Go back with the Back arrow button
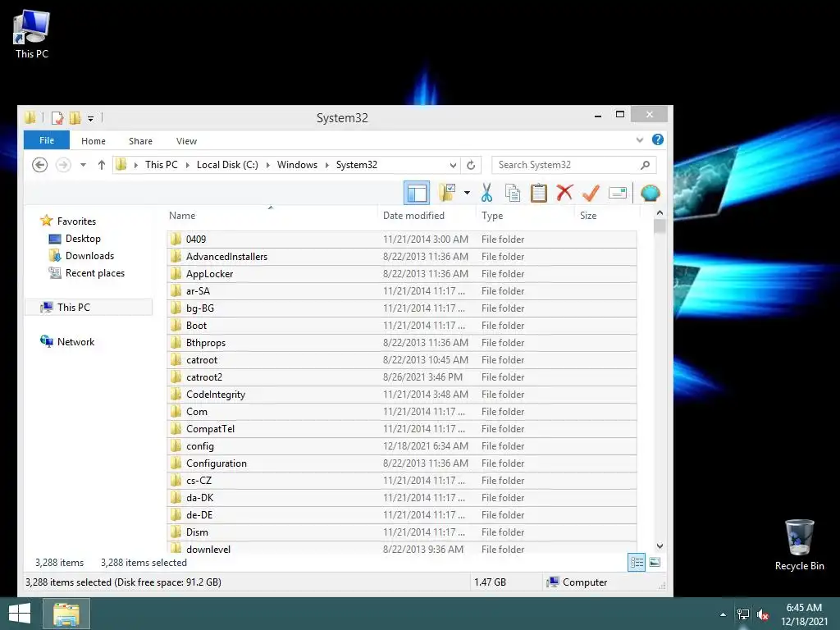The width and height of the screenshot is (840, 630). [39, 164]
